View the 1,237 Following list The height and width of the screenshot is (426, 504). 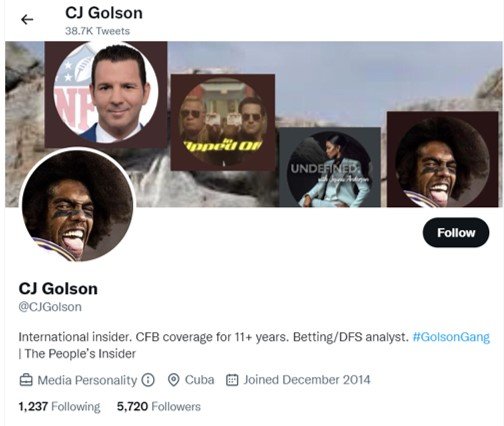[x=59, y=406]
